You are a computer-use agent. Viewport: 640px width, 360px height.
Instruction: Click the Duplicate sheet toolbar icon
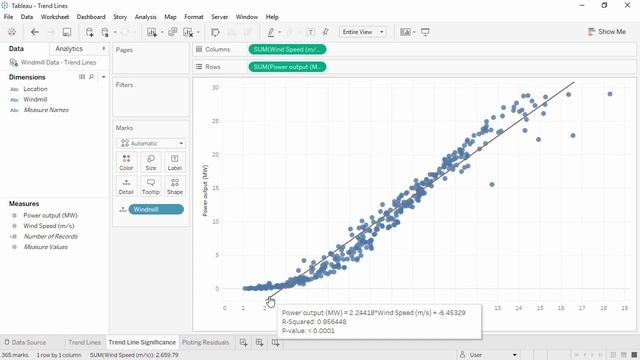[x=173, y=32]
